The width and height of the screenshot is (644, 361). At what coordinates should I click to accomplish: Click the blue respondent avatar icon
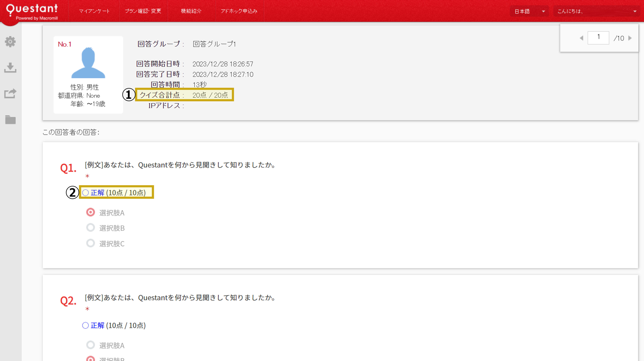88,63
